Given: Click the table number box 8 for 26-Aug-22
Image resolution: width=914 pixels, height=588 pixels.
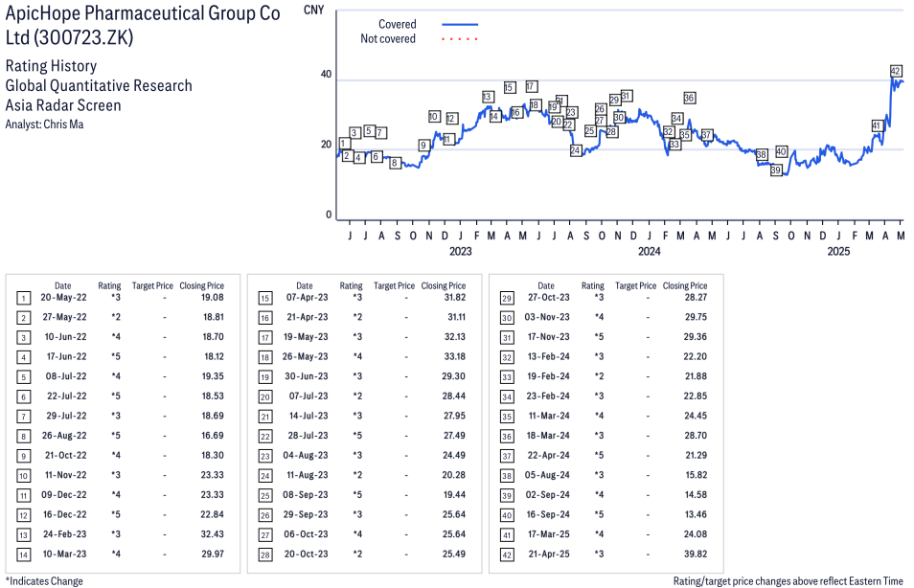Looking at the screenshot, I should point(23,437).
